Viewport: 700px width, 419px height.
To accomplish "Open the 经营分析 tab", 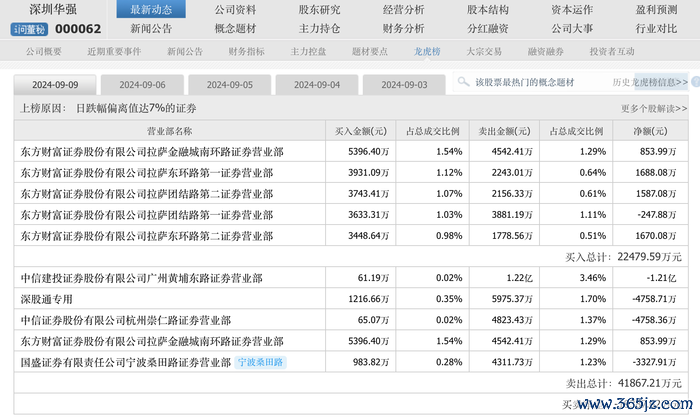I will tap(404, 9).
